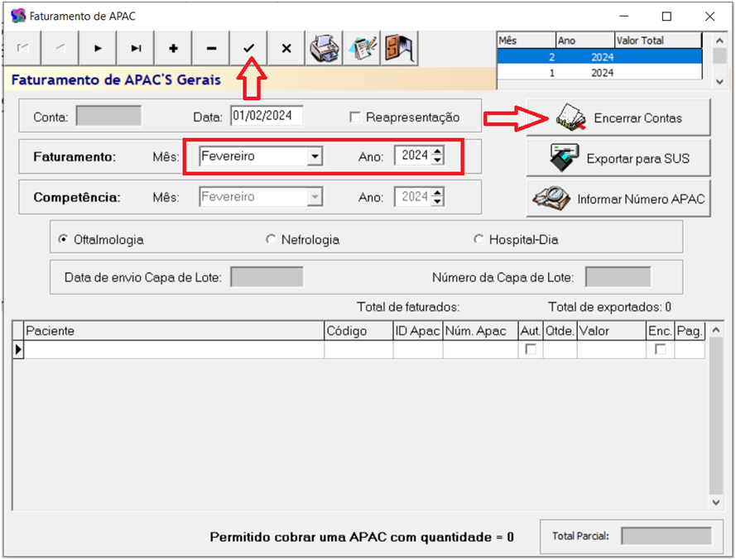736x560 pixels.
Task: Confirm changes with checkmark button
Action: (x=248, y=48)
